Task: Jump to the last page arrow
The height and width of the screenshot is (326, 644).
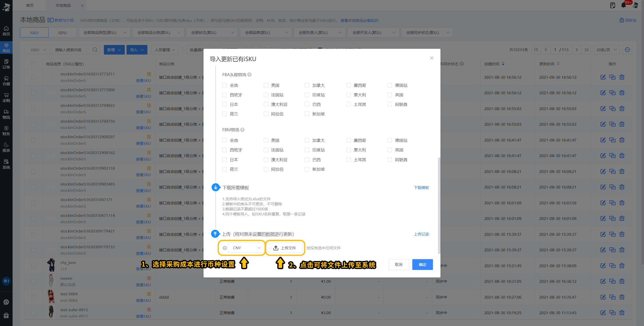Action: point(586,50)
